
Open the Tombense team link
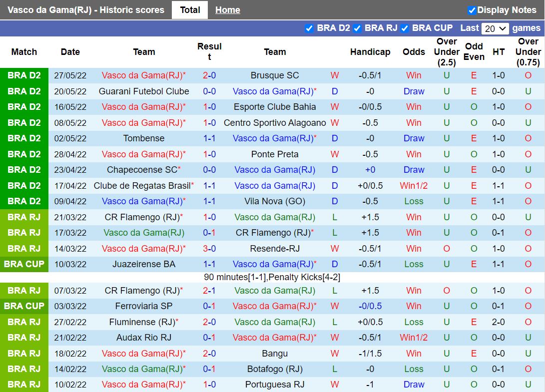coord(144,138)
